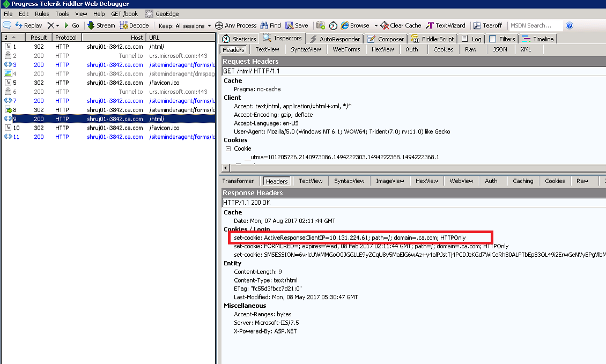Select session 8 redirect icon
The width and height of the screenshot is (606, 364).
click(x=8, y=110)
